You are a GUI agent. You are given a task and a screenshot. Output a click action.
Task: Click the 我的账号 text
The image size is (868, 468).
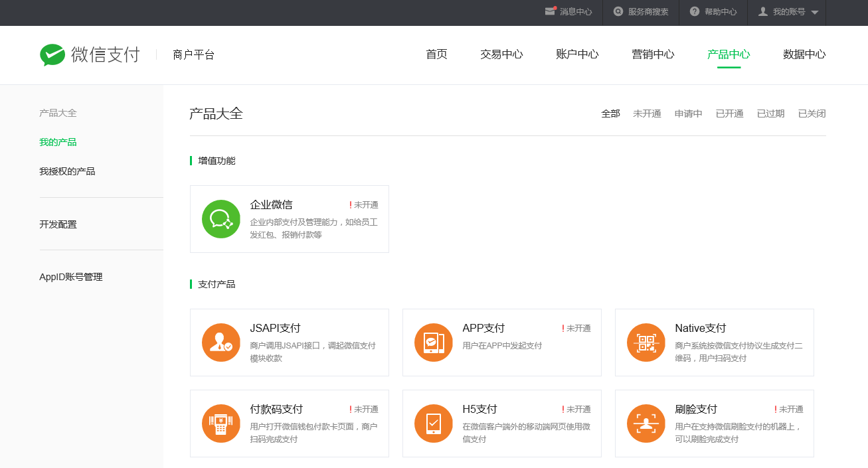tap(789, 12)
